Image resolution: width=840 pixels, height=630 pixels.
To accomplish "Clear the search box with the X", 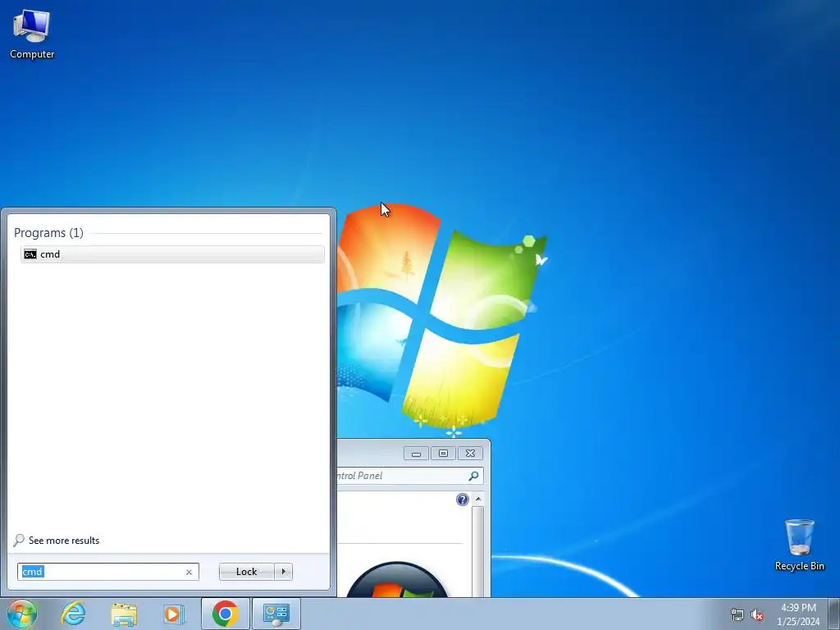I will click(x=189, y=572).
